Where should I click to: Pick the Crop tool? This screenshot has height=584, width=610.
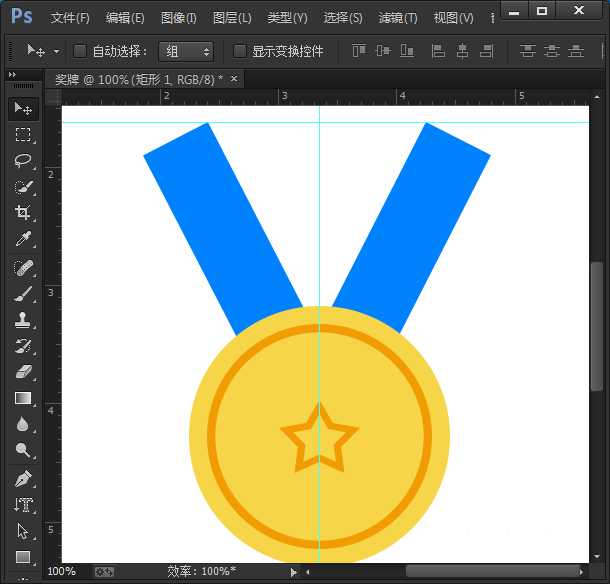coord(23,213)
